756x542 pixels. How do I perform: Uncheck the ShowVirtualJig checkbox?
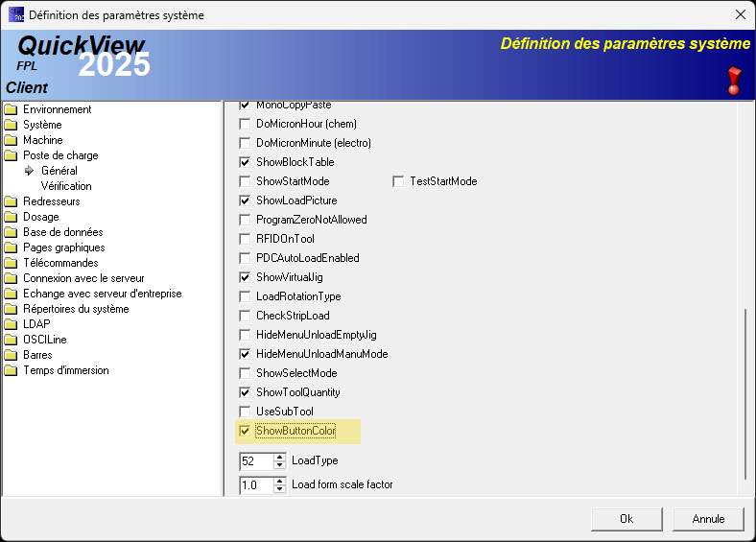pyautogui.click(x=245, y=277)
